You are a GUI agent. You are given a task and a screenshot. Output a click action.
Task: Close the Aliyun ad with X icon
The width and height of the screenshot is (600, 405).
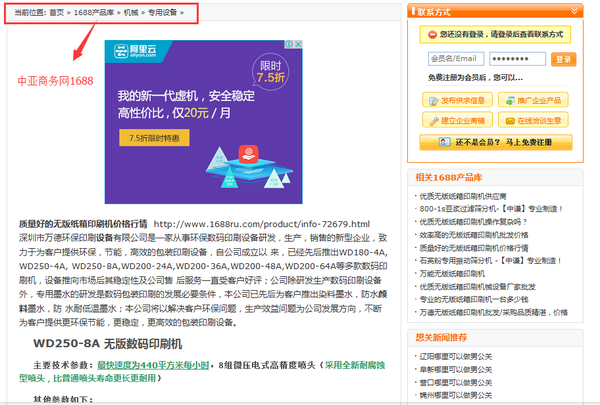[298, 44]
